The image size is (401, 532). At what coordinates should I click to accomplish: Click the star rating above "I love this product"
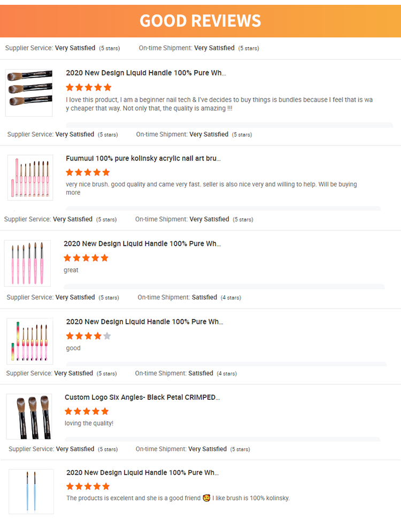pos(88,87)
